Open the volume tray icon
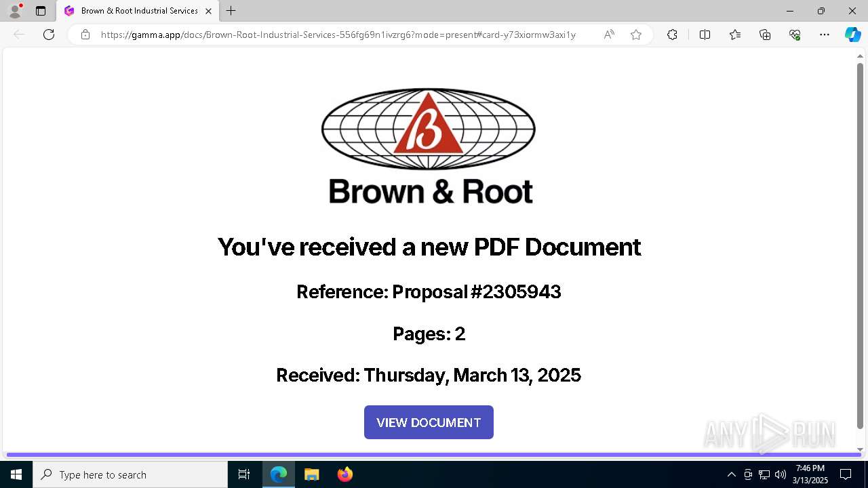Screen dimensions: 868x488 [x=781, y=474]
